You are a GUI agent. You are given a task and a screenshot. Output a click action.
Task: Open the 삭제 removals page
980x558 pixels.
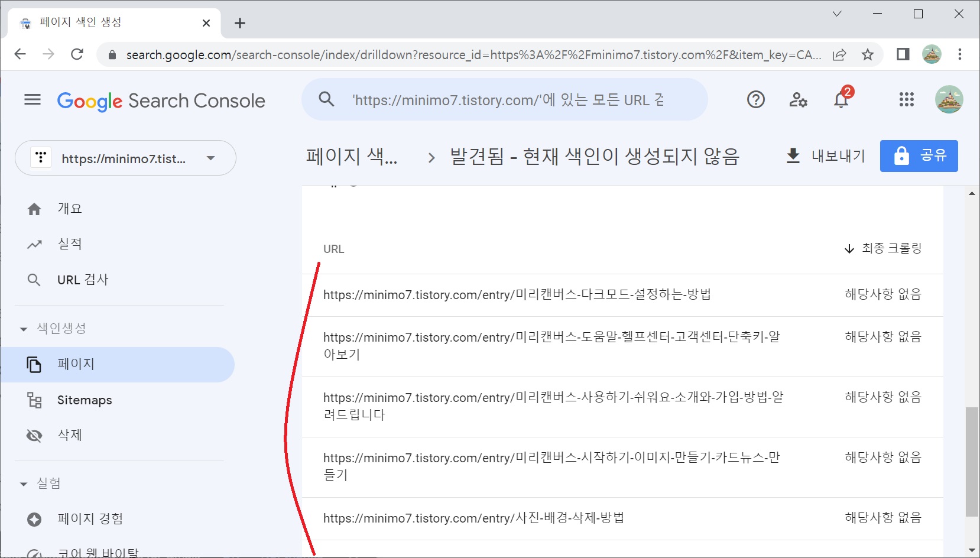click(x=70, y=436)
